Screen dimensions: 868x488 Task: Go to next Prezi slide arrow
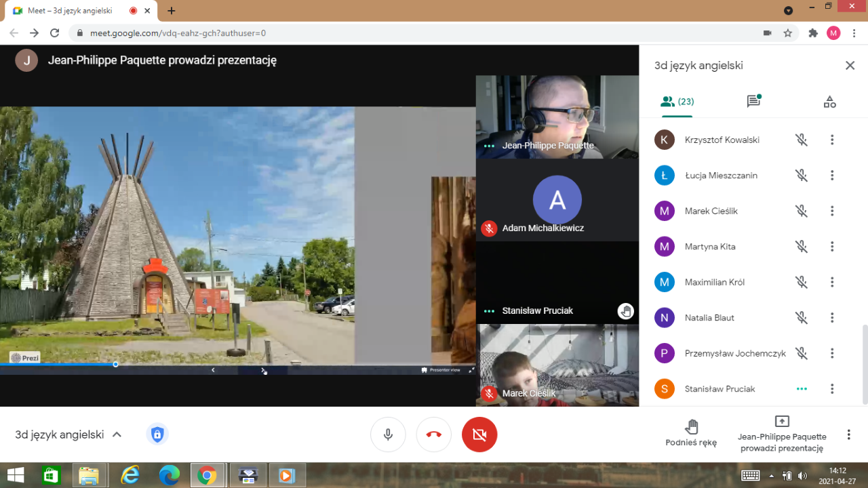[263, 370]
